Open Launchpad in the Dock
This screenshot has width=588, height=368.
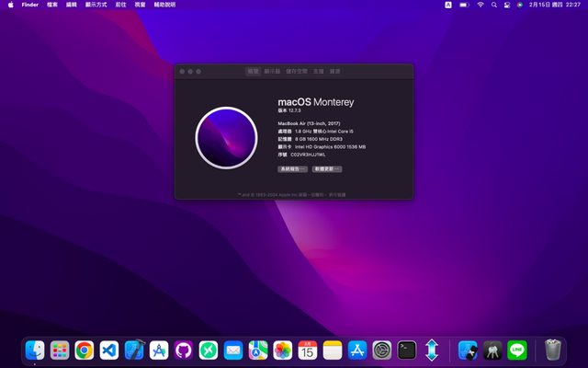(x=60, y=350)
